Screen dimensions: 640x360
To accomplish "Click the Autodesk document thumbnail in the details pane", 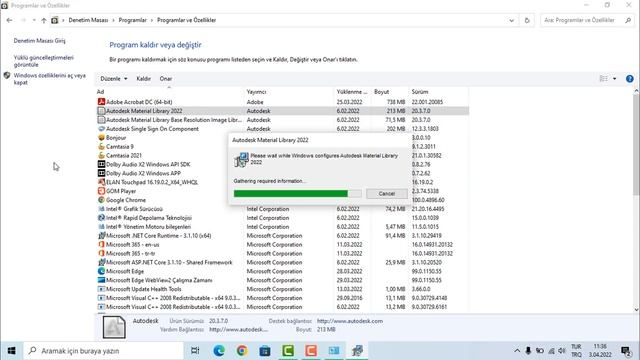I will (114, 327).
